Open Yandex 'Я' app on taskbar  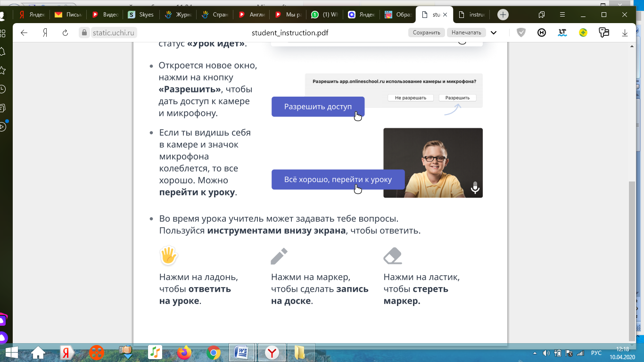tap(67, 352)
